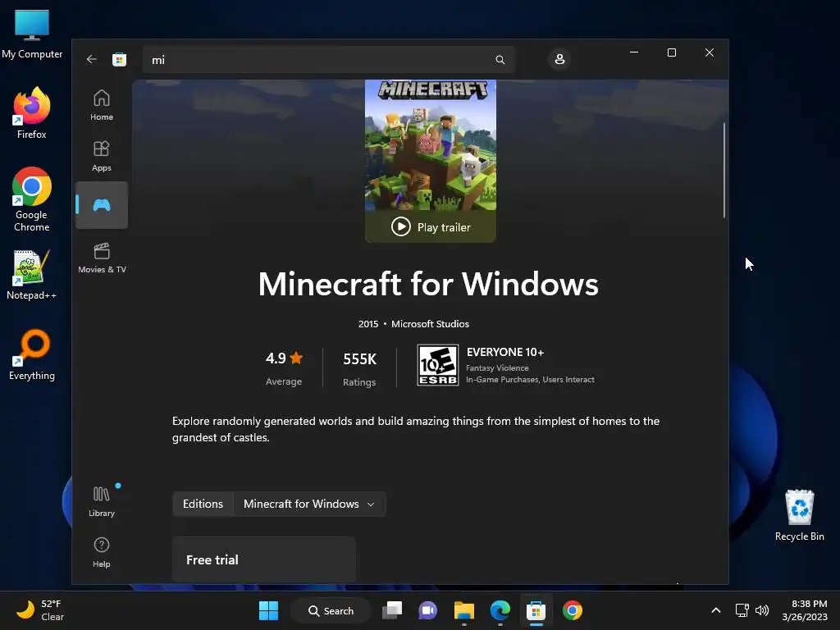The height and width of the screenshot is (630, 840).
Task: Open the Home section in Store sidebar
Action: [101, 105]
